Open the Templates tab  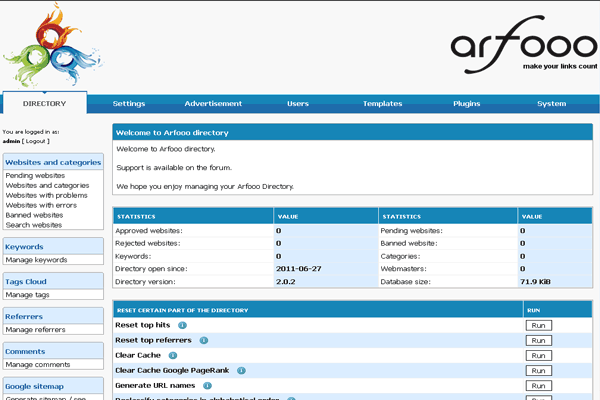pos(382,104)
